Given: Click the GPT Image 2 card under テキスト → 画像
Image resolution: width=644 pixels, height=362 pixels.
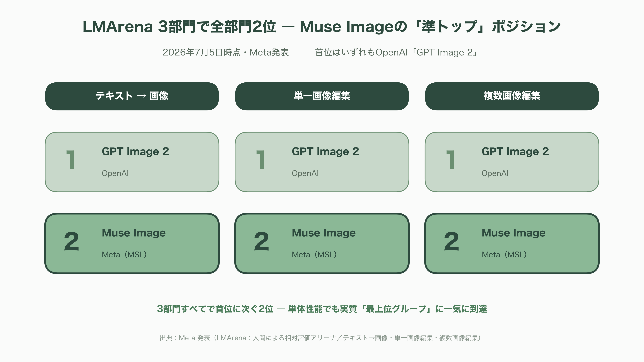Looking at the screenshot, I should coord(132,162).
